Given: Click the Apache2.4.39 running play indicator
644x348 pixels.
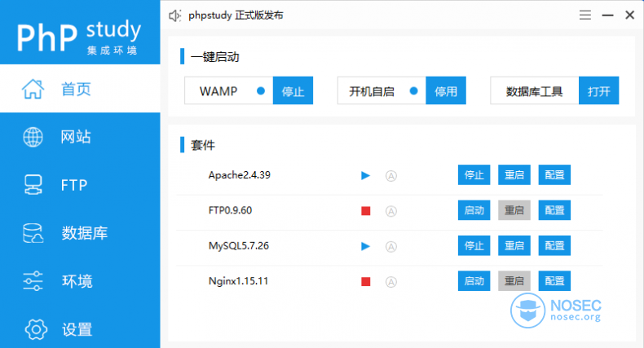Looking at the screenshot, I should tap(365, 176).
